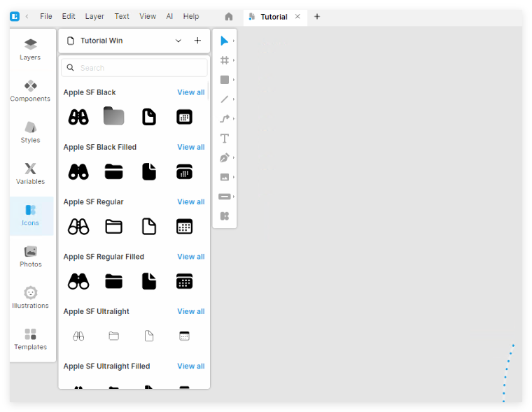Open the Components panel

click(x=30, y=91)
